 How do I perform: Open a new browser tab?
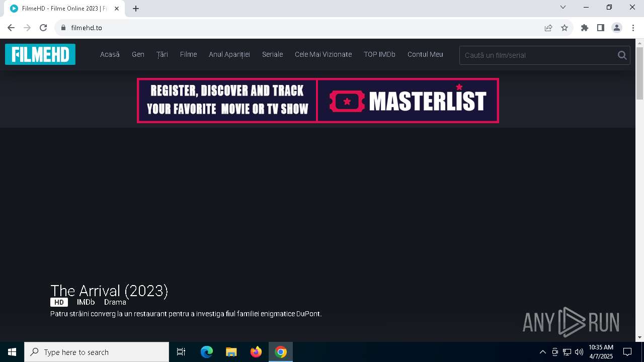pyautogui.click(x=136, y=9)
